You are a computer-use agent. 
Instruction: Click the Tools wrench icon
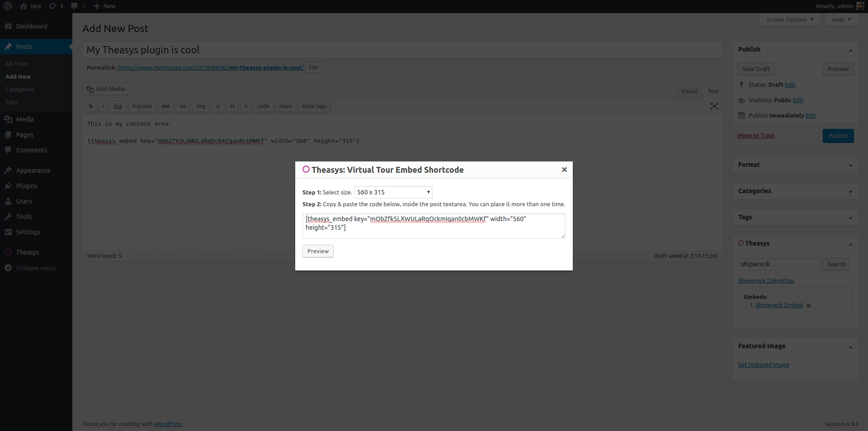pos(8,217)
